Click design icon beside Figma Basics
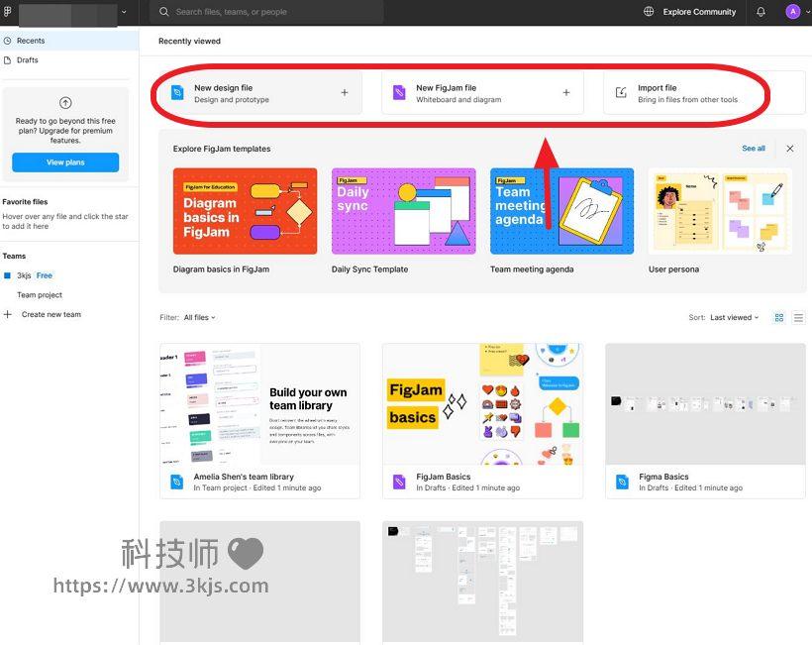The width and height of the screenshot is (812, 645). (622, 482)
